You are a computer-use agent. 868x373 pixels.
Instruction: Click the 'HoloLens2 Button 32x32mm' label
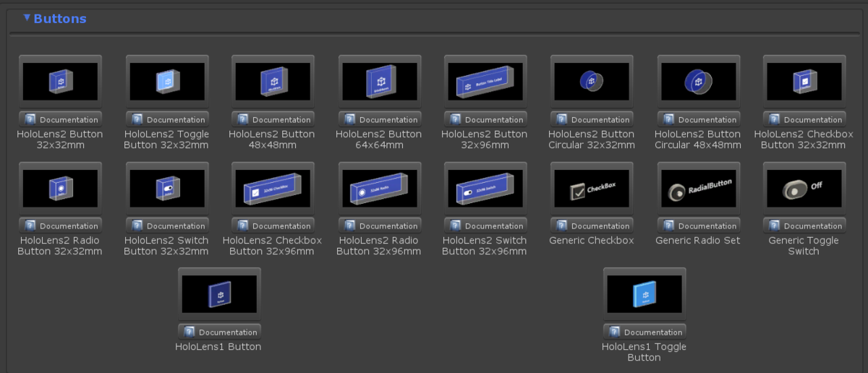tap(60, 140)
